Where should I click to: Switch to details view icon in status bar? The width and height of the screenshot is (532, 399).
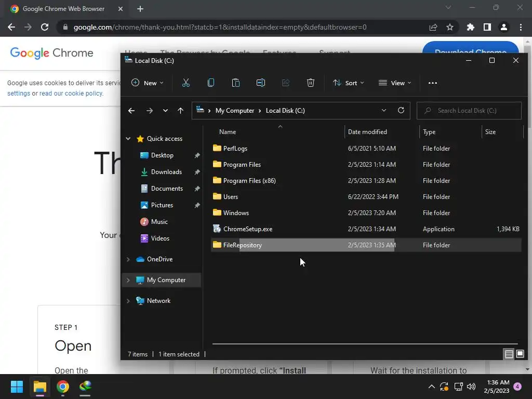pos(509,354)
